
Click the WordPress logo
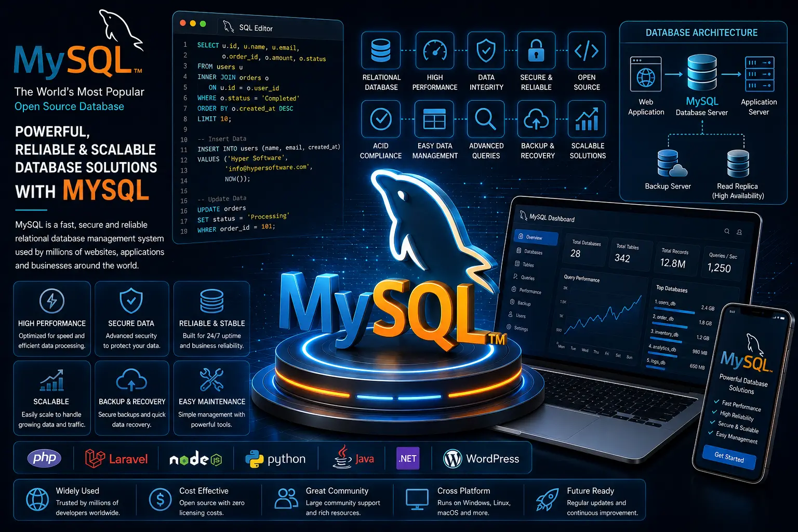(x=481, y=459)
